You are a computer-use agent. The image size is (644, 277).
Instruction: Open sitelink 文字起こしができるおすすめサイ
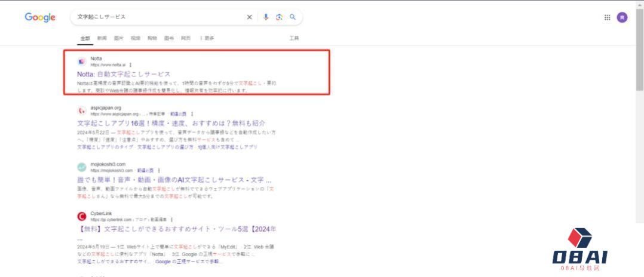click(x=114, y=261)
